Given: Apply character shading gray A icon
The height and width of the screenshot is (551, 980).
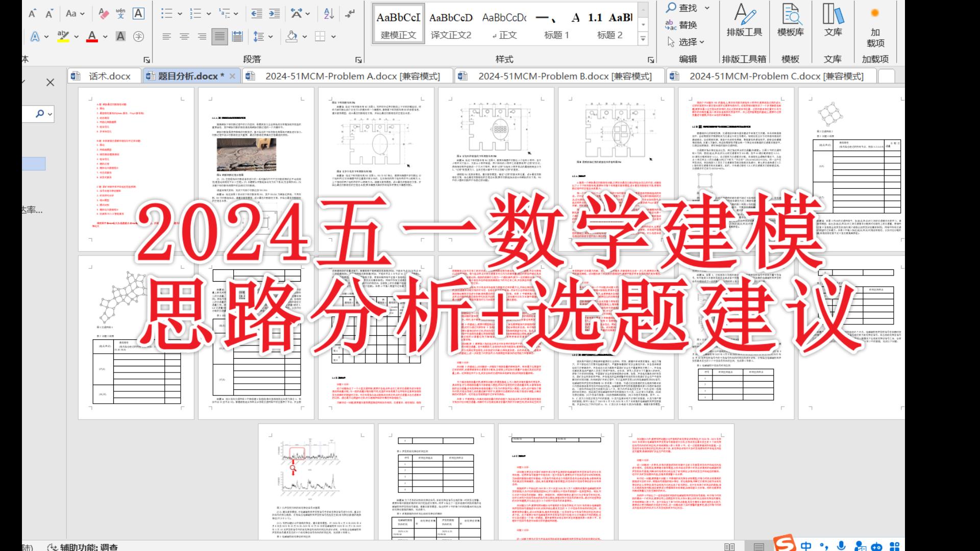Looking at the screenshot, I should pos(120,36).
